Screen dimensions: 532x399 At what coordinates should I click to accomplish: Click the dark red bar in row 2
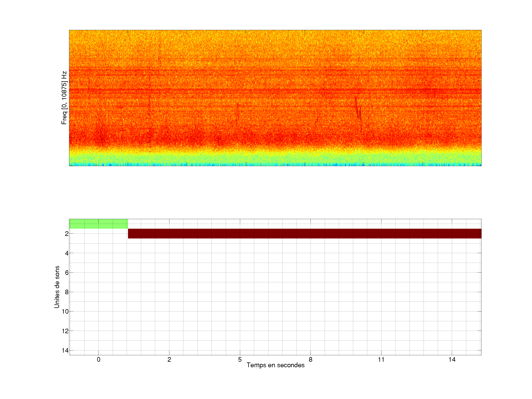coord(304,233)
